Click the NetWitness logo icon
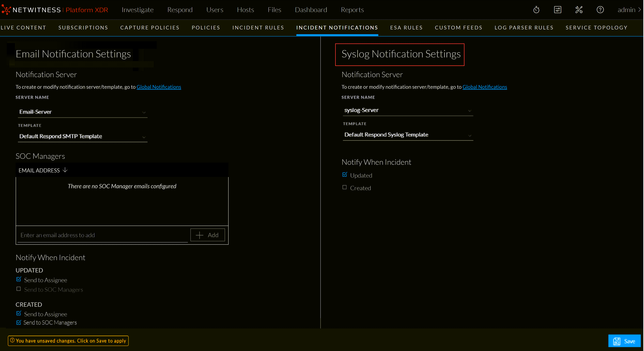 pyautogui.click(x=6, y=10)
